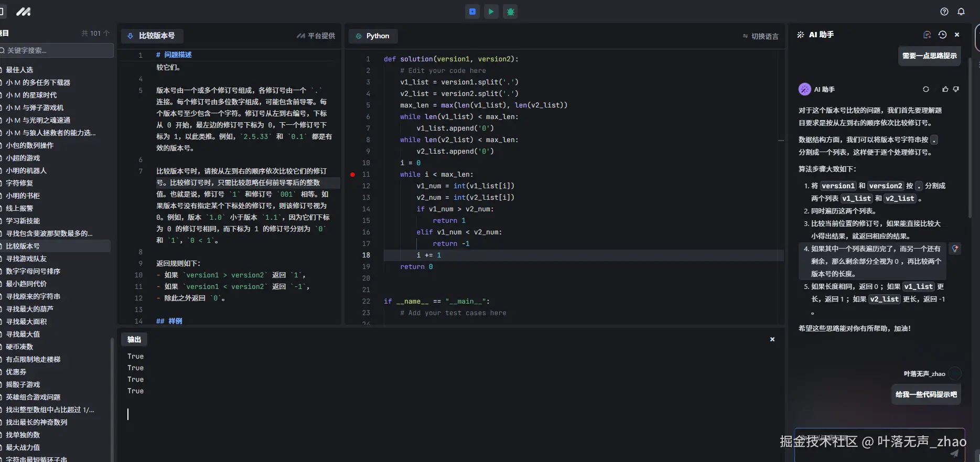
Task: Click the lightbulb hint beside step 4
Action: tap(955, 249)
